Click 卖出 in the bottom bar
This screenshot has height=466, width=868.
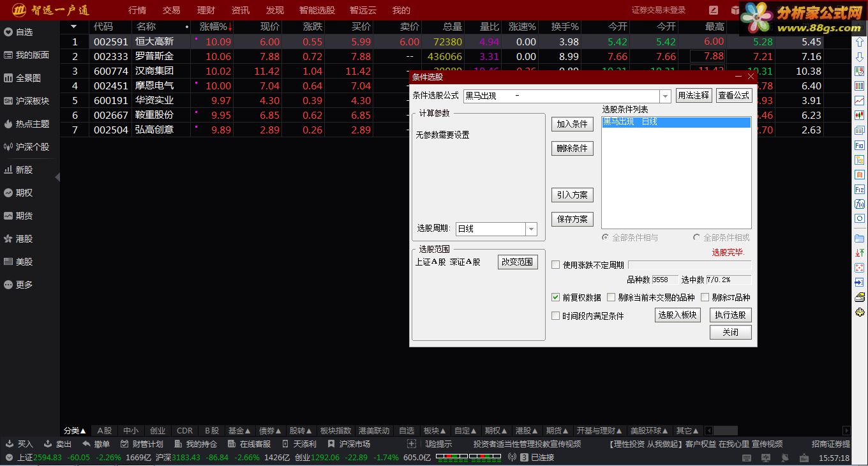click(x=58, y=444)
